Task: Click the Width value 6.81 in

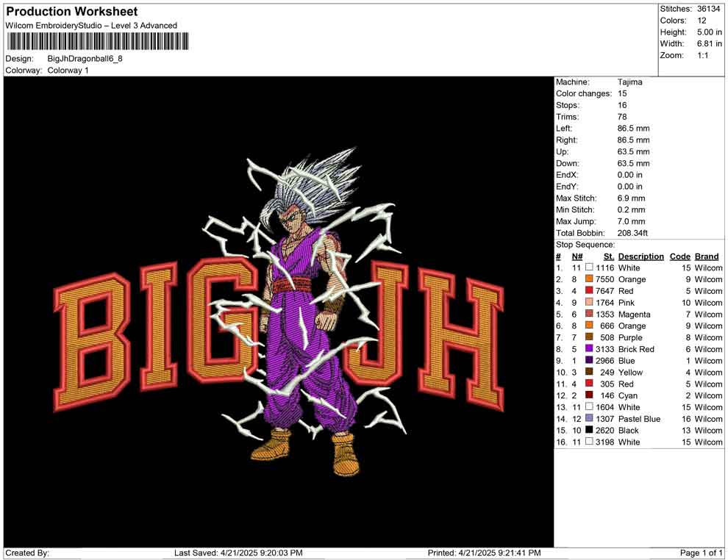Action: (x=710, y=43)
